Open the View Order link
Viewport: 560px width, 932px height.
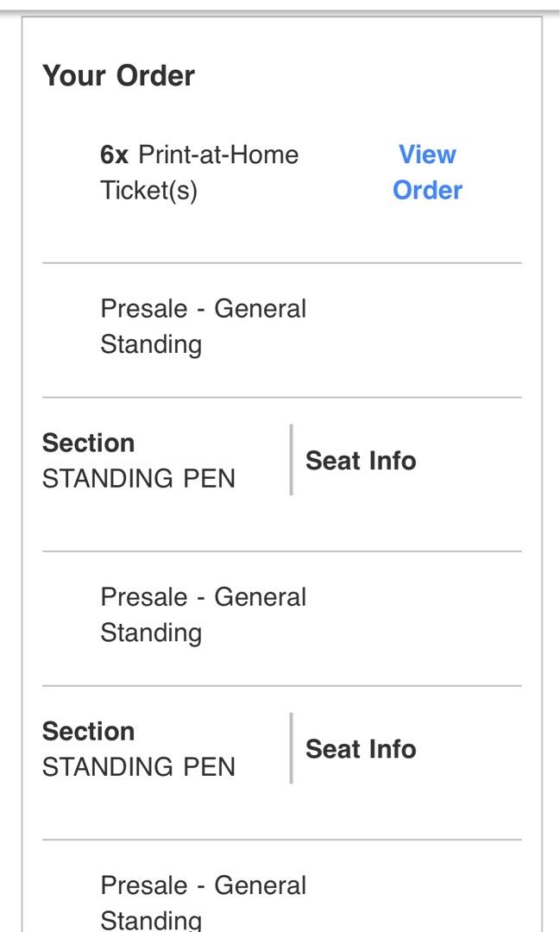pos(426,172)
